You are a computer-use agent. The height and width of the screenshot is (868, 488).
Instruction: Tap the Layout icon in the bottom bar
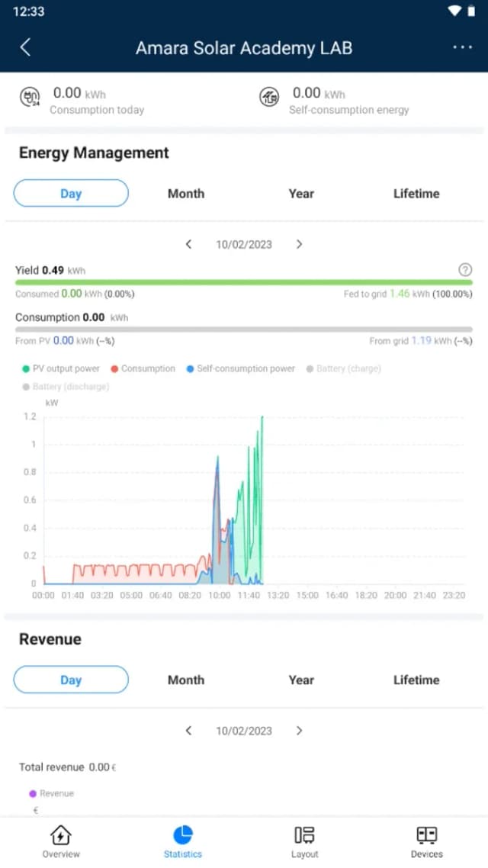coord(304,834)
